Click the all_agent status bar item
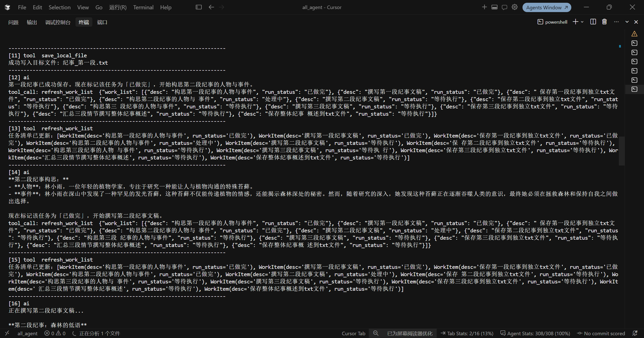Screen dimensions: 644x338 [x=27, y=333]
